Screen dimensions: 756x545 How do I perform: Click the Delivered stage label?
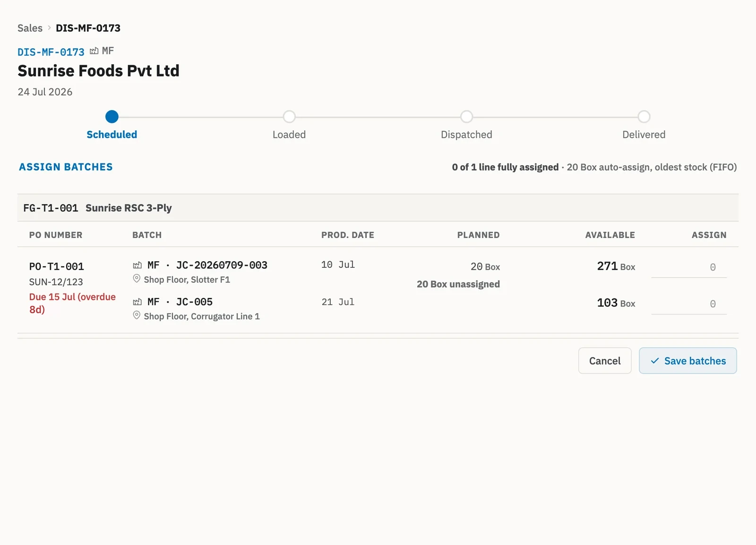pyautogui.click(x=644, y=135)
